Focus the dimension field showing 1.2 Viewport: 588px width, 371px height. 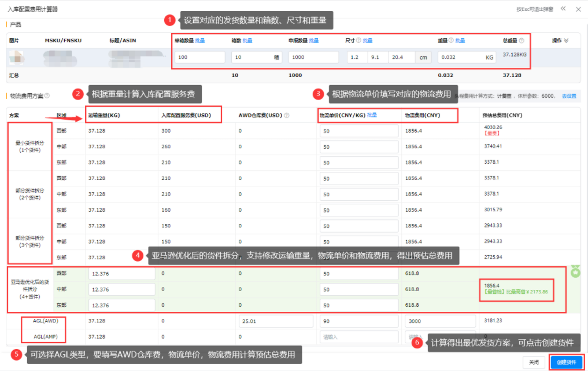click(x=357, y=57)
